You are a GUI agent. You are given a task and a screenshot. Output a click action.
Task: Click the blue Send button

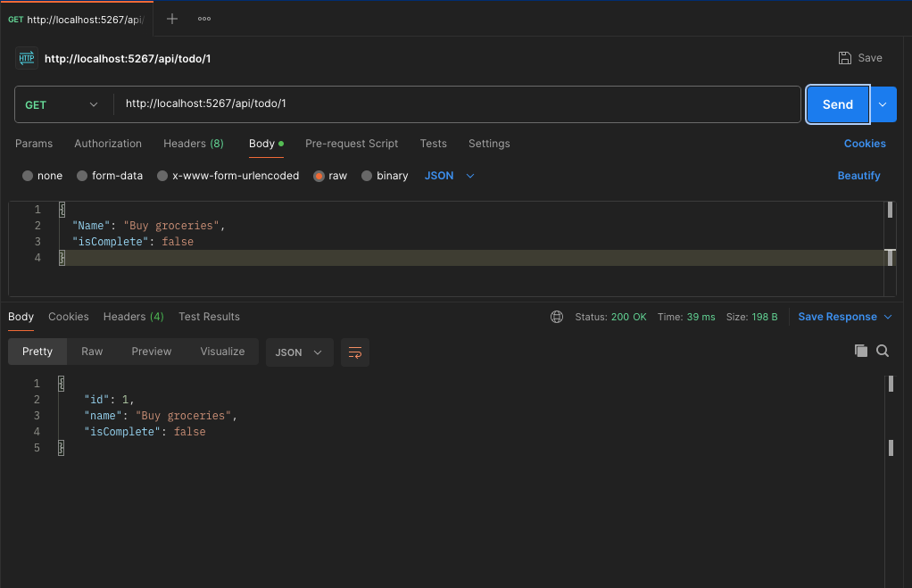tap(838, 104)
